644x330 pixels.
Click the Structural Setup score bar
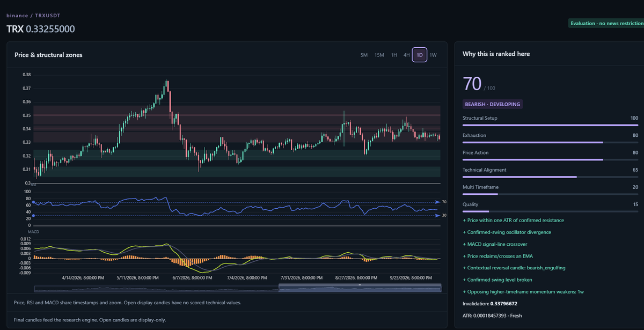click(551, 125)
